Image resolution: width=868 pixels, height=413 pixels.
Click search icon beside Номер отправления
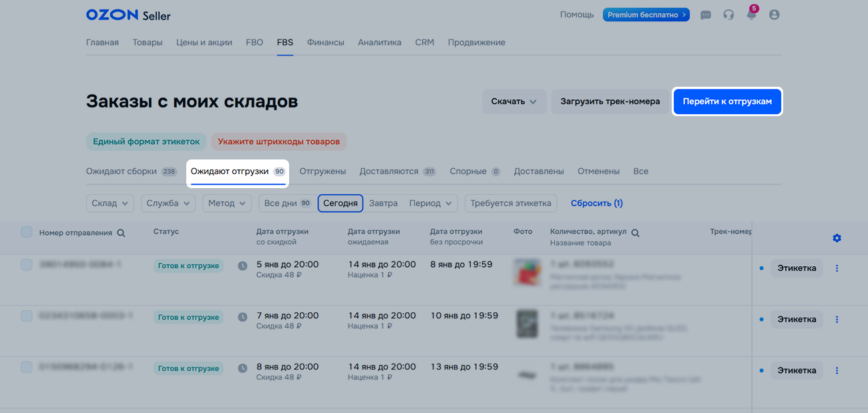[x=121, y=233]
